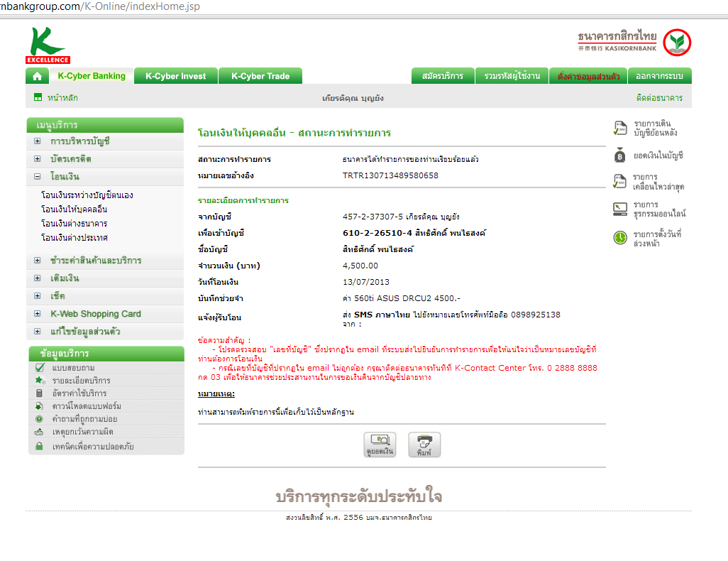Viewport: 728px width, 561px height.
Task: Click source account number 457-2-37307-5
Action: (373, 217)
